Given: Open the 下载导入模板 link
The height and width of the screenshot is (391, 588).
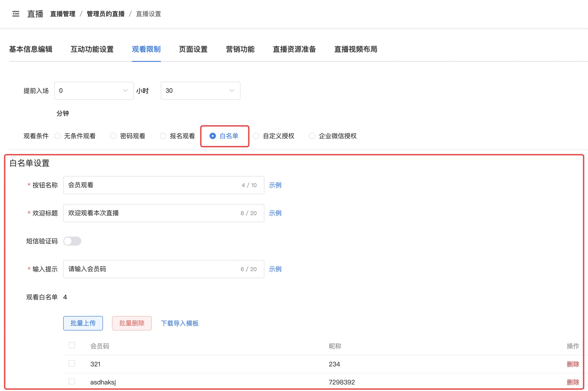Looking at the screenshot, I should (180, 323).
